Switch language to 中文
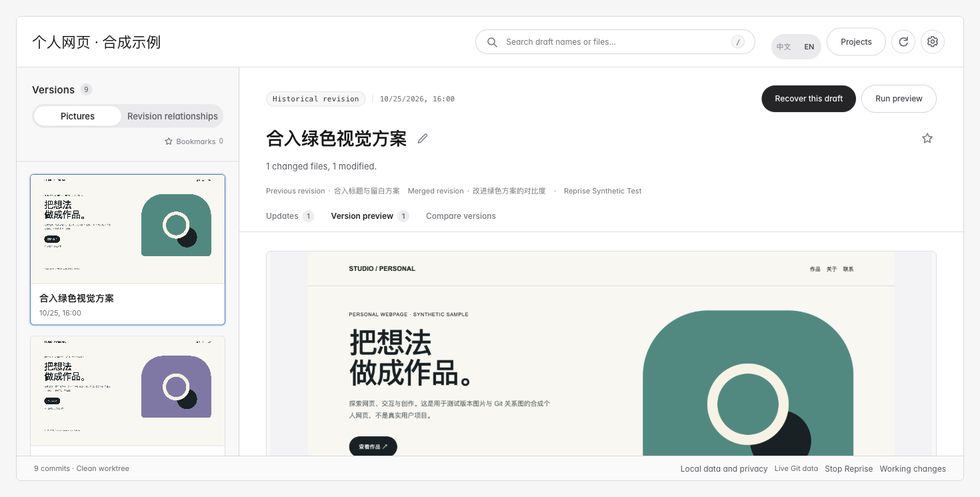Image resolution: width=980 pixels, height=497 pixels. tap(784, 47)
